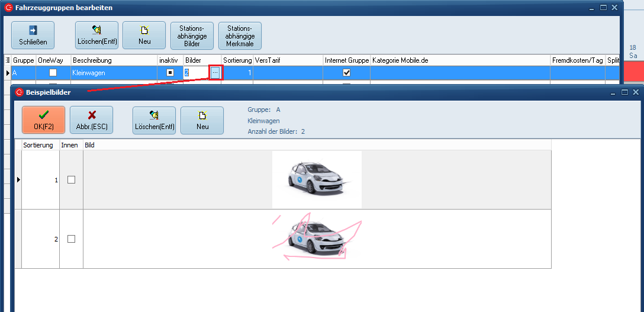Screen dimensions: 644x312
Task: Click the column chooser icon left of Gruppe
Action: pos(7,60)
